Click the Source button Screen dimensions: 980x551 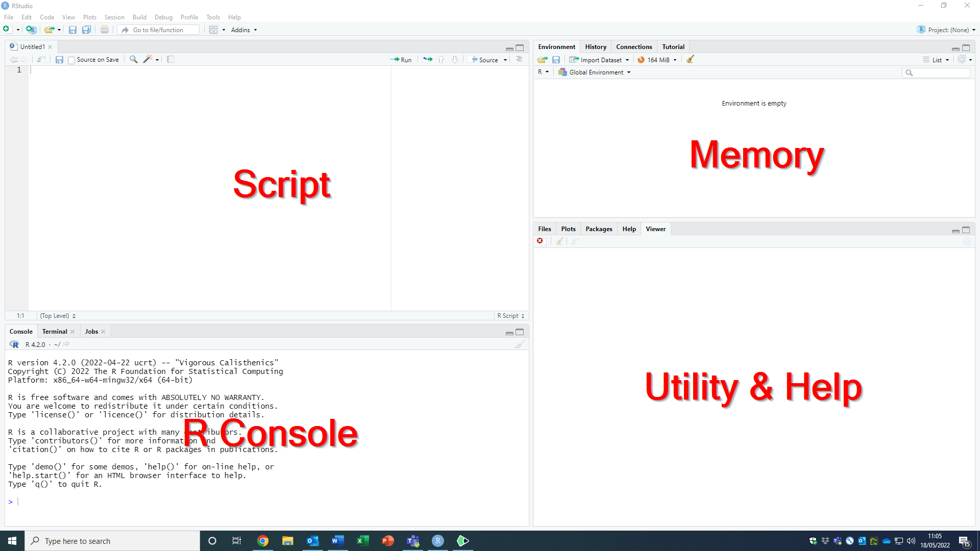tap(484, 60)
